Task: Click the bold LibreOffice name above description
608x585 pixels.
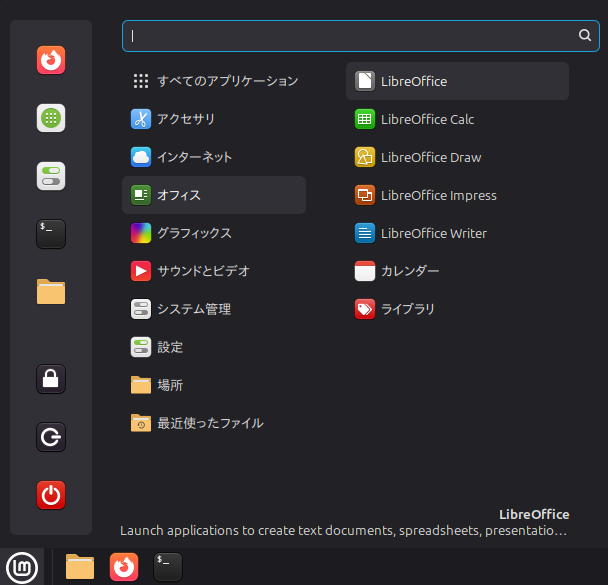Action: (534, 514)
